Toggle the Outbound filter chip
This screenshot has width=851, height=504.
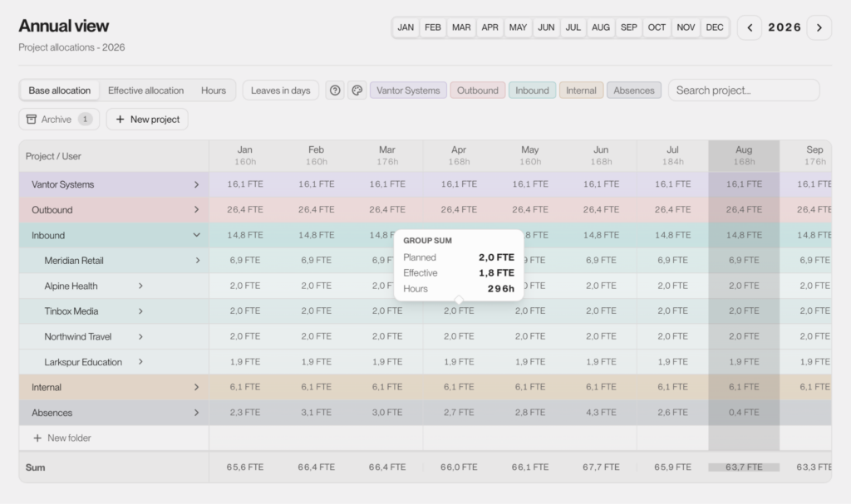click(x=478, y=90)
